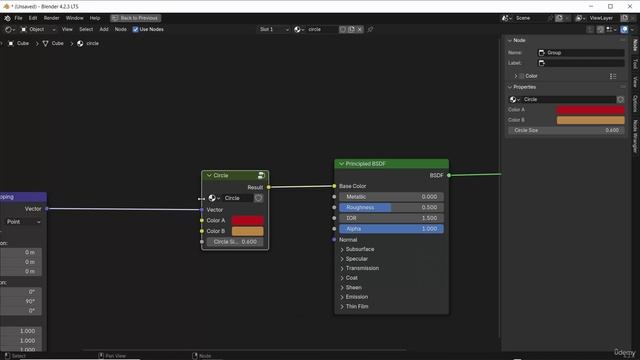
Task: Enable the custom node Color checkbox
Action: pos(522,76)
